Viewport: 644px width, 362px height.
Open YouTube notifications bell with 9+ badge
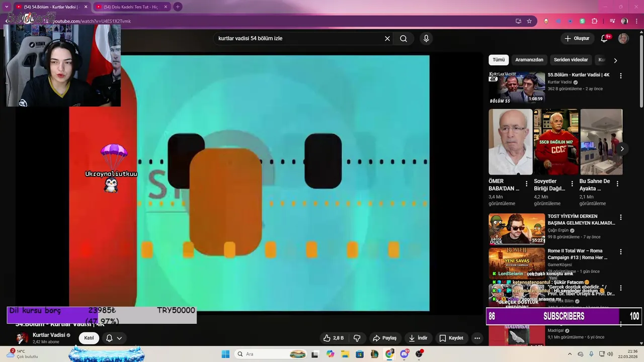pos(605,38)
